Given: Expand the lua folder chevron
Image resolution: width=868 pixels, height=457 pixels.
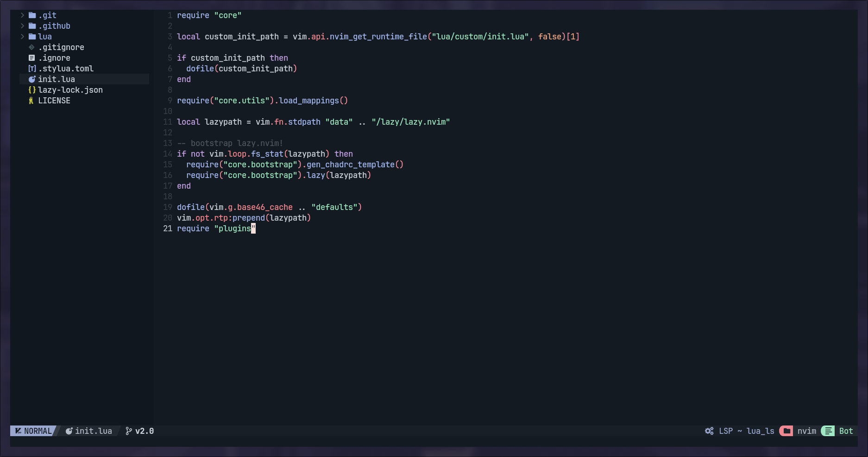Looking at the screenshot, I should pos(22,37).
